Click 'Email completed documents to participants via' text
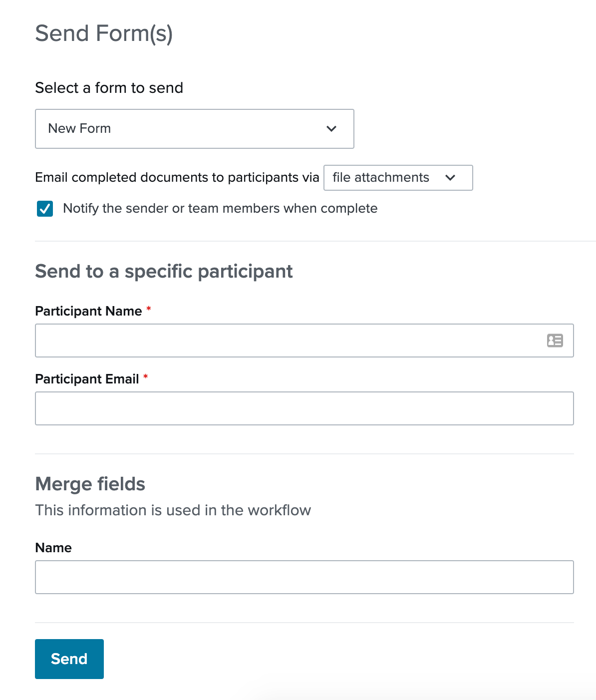596x700 pixels. [x=177, y=178]
